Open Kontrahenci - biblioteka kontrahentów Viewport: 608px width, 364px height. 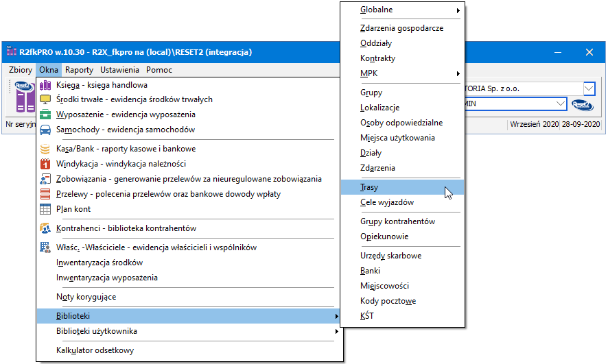coord(190,228)
